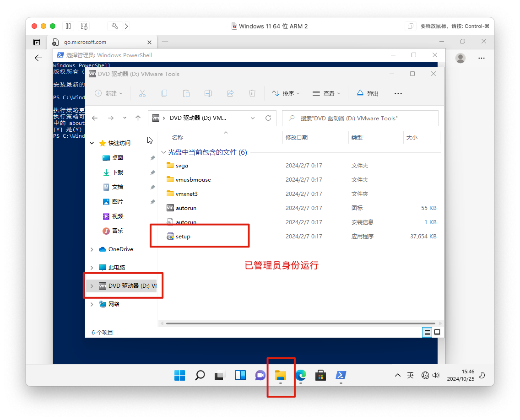
Task: Open the 新建 (New) menu button
Action: pos(109,93)
